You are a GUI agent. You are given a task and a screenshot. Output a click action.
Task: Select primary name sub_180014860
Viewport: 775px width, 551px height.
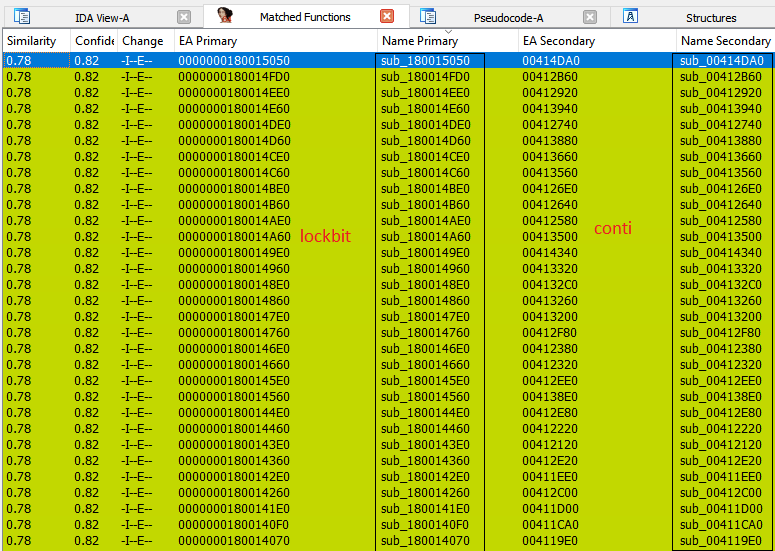click(x=426, y=300)
